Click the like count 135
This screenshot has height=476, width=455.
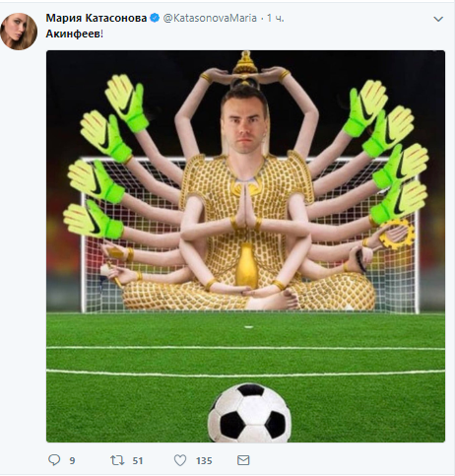[x=204, y=461]
